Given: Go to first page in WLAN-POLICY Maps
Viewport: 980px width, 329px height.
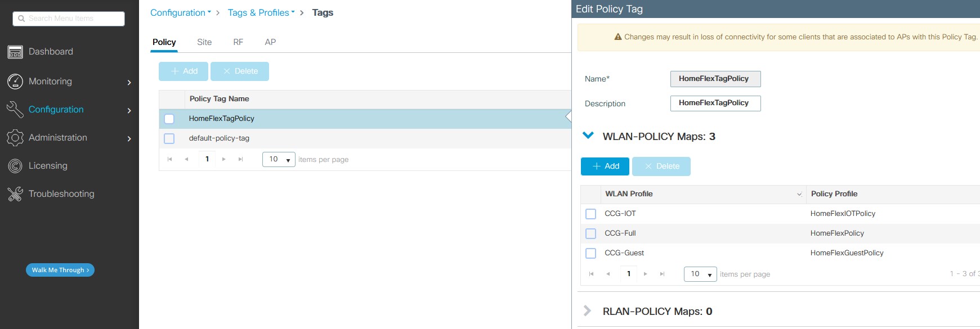Looking at the screenshot, I should coord(591,274).
